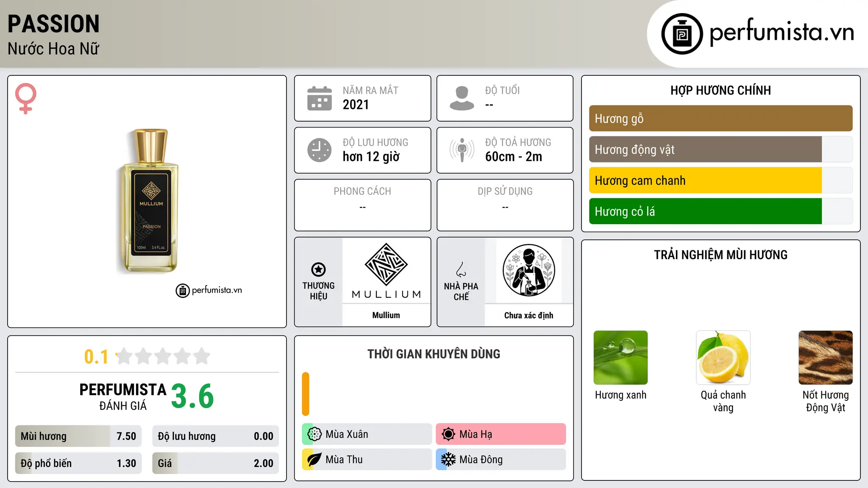Click the pink female gender symbol
The height and width of the screenshot is (488, 868).
(25, 98)
